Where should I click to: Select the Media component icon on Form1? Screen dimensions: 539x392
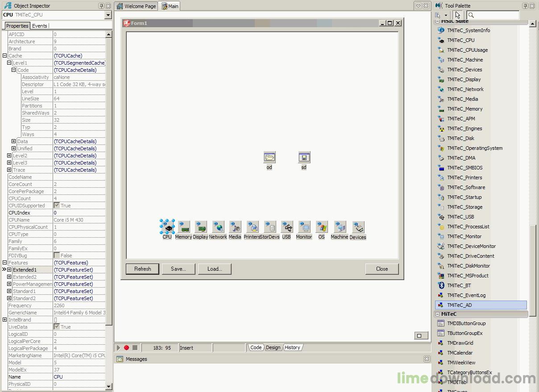235,227
